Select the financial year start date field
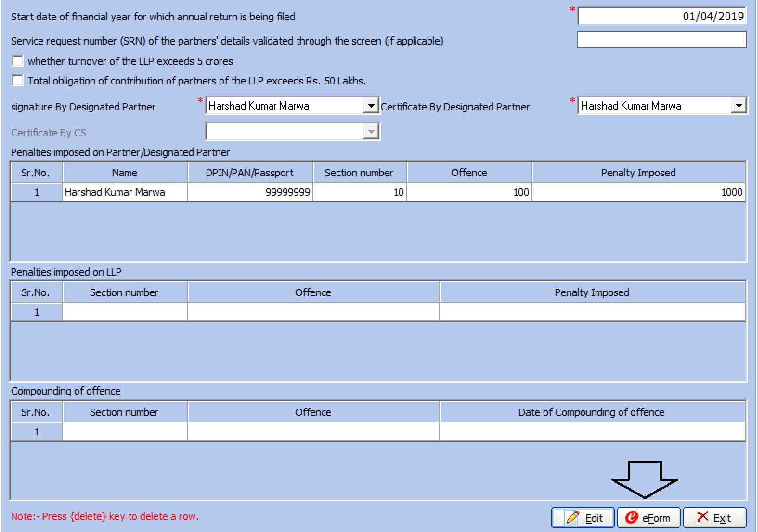Screen dimensions: 758x532 pyautogui.click(x=662, y=16)
